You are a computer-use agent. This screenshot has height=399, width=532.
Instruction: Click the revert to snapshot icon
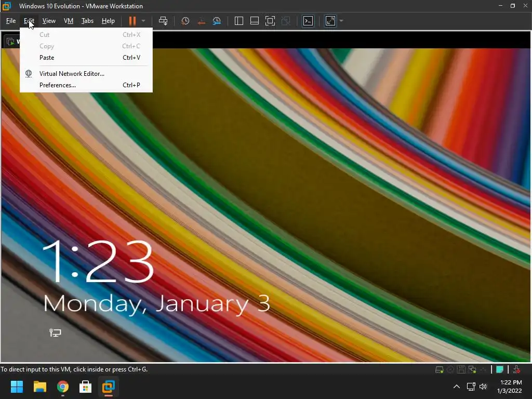201,21
